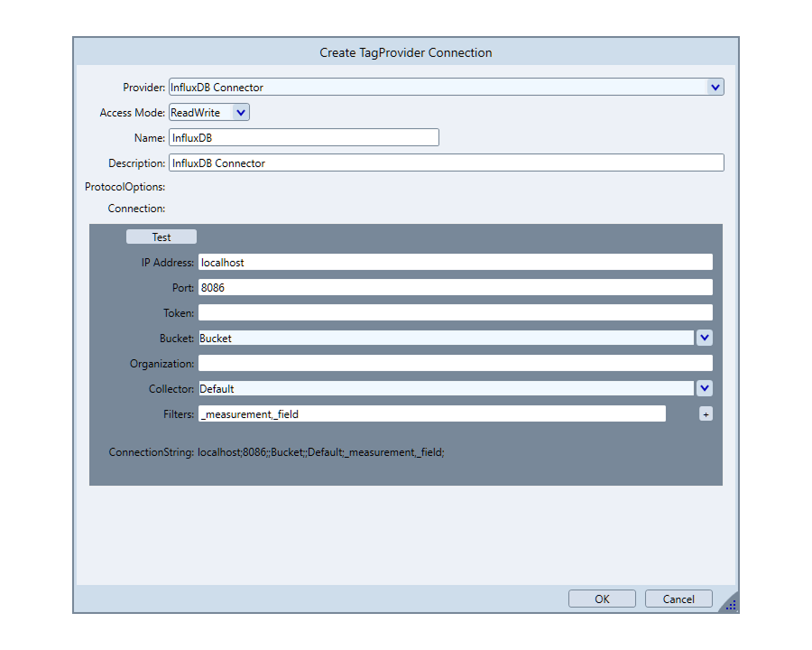
Task: Click the Collector text box showing Default
Action: [x=445, y=388]
